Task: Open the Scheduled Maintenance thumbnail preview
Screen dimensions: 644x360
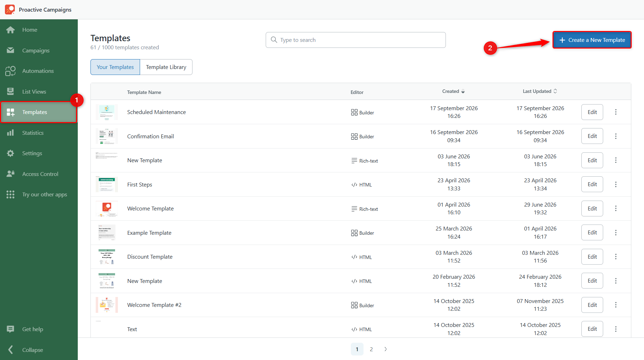Action: pyautogui.click(x=107, y=112)
